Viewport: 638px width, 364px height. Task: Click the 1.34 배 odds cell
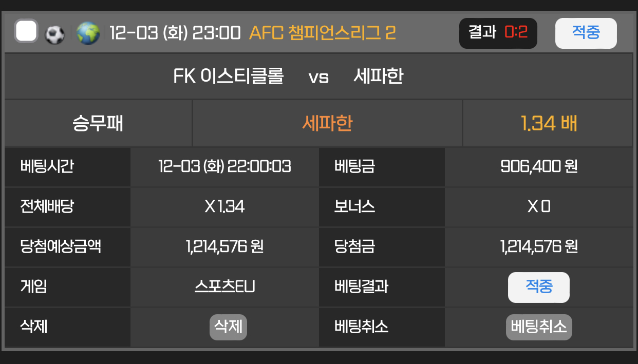pos(548,124)
